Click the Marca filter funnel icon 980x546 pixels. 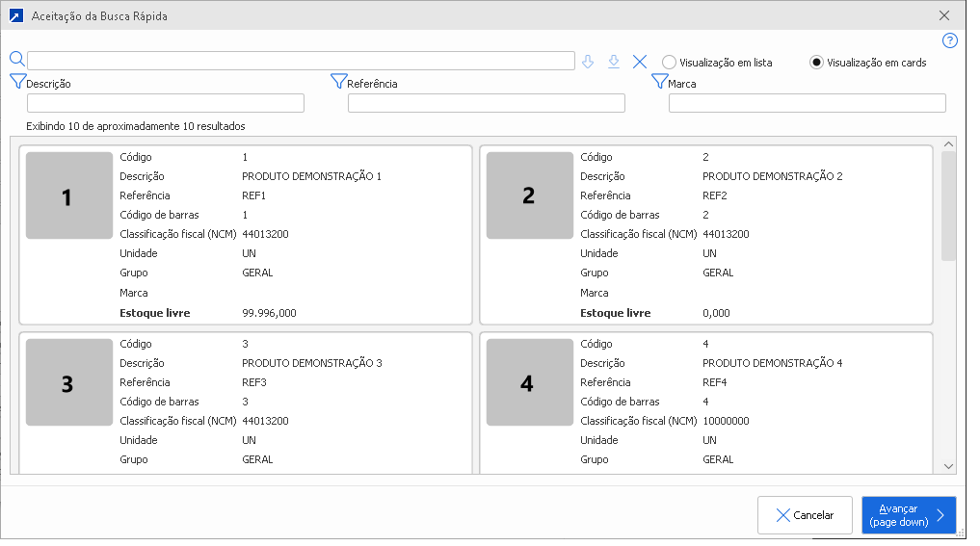[659, 82]
